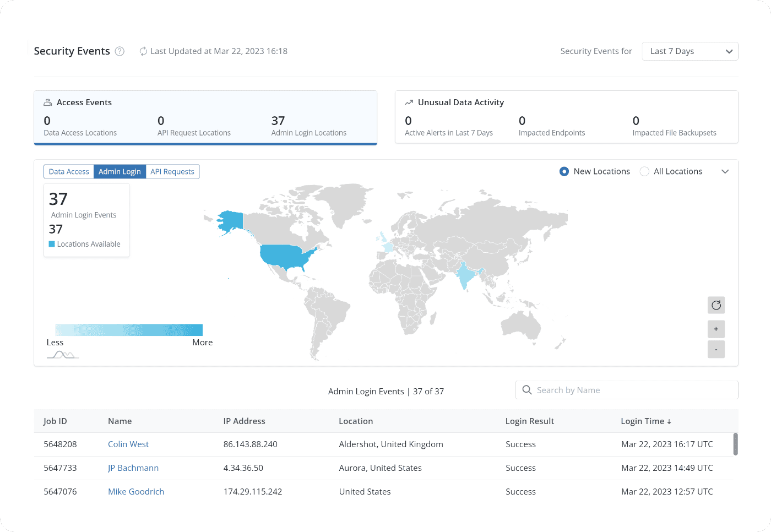The width and height of the screenshot is (771, 532).
Task: Zoom out on the map with minus button
Action: [x=716, y=350]
